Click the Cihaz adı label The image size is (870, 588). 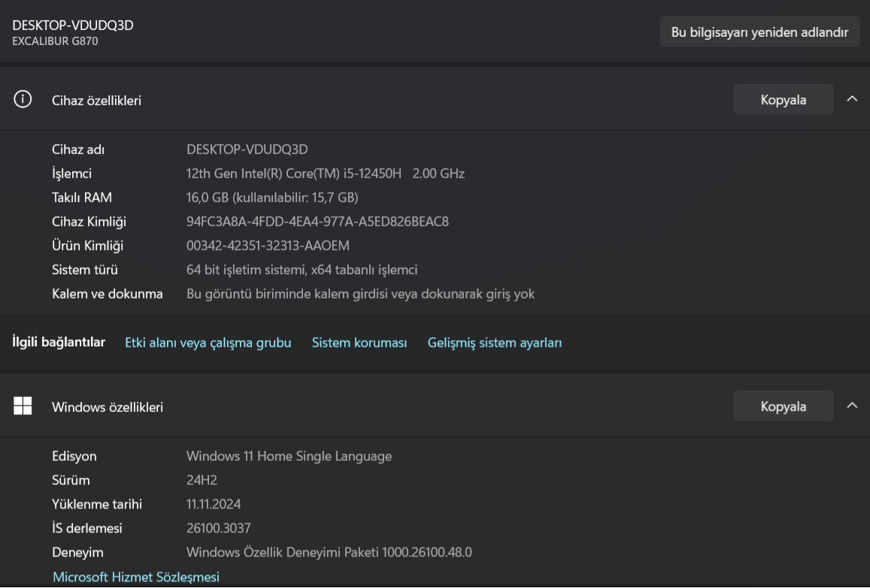(78, 149)
